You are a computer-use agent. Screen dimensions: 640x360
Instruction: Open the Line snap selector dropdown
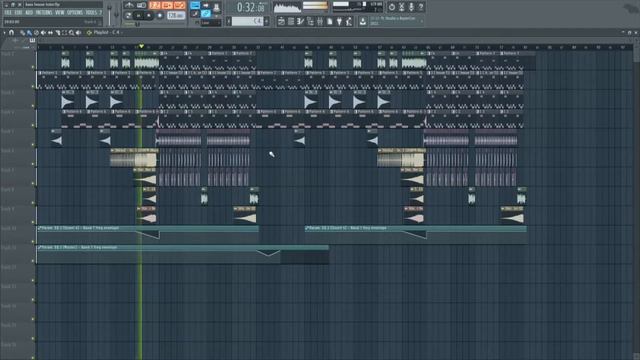211,23
